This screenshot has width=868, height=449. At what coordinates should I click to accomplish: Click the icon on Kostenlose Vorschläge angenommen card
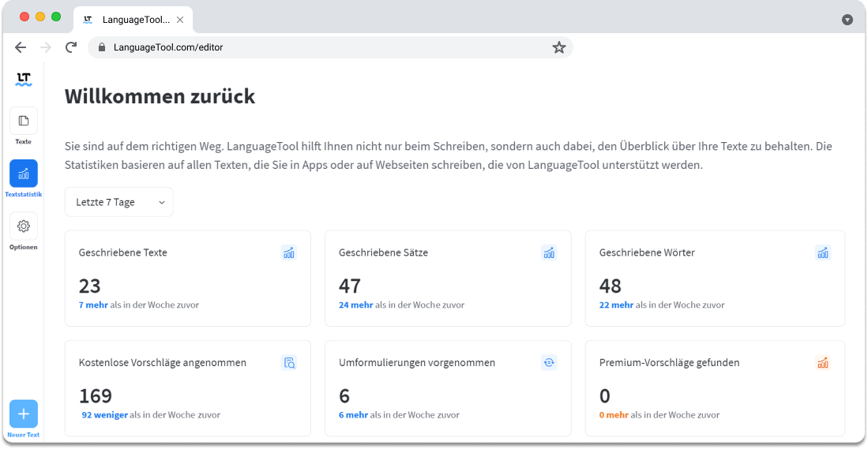pos(289,363)
